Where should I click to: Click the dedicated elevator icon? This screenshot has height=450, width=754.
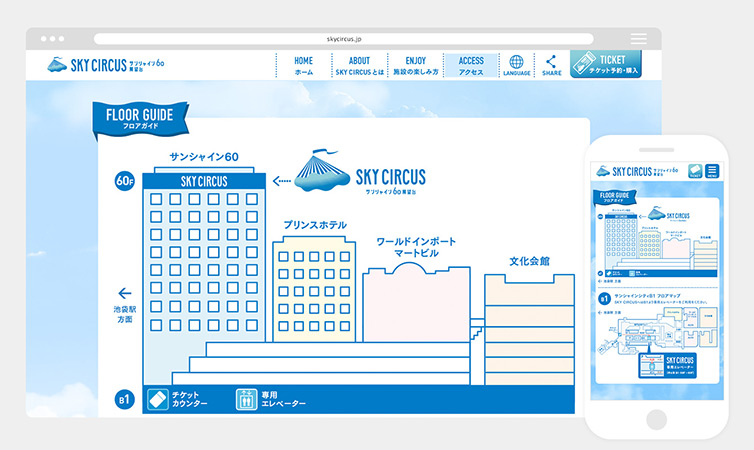coord(247,400)
